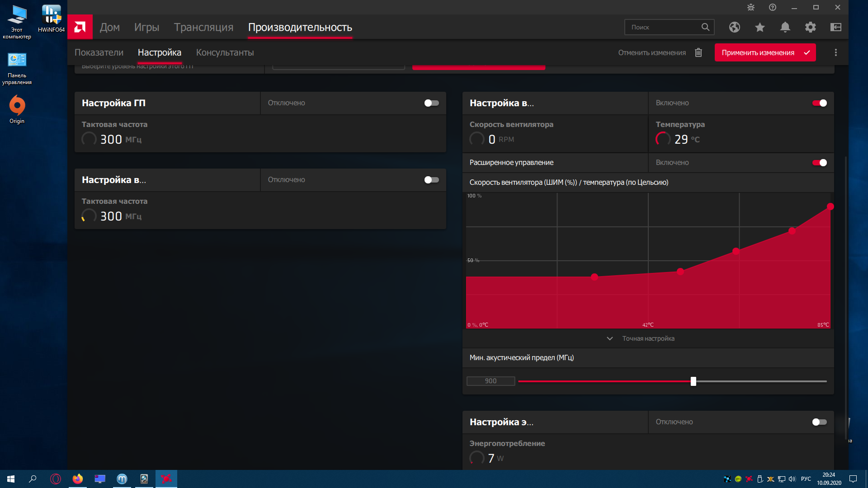Enable the Настройка ГП toggle
This screenshot has width=868, height=488.
click(x=431, y=103)
